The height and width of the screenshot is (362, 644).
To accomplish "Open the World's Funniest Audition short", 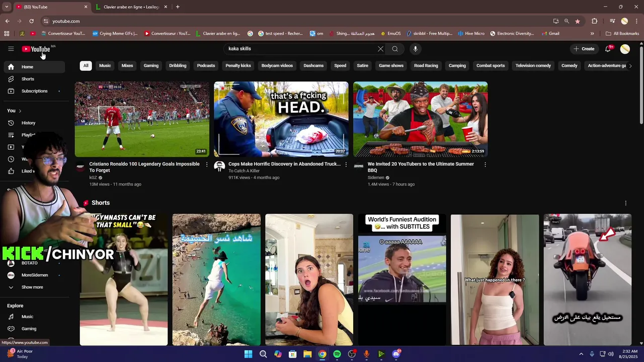I will click(x=402, y=280).
